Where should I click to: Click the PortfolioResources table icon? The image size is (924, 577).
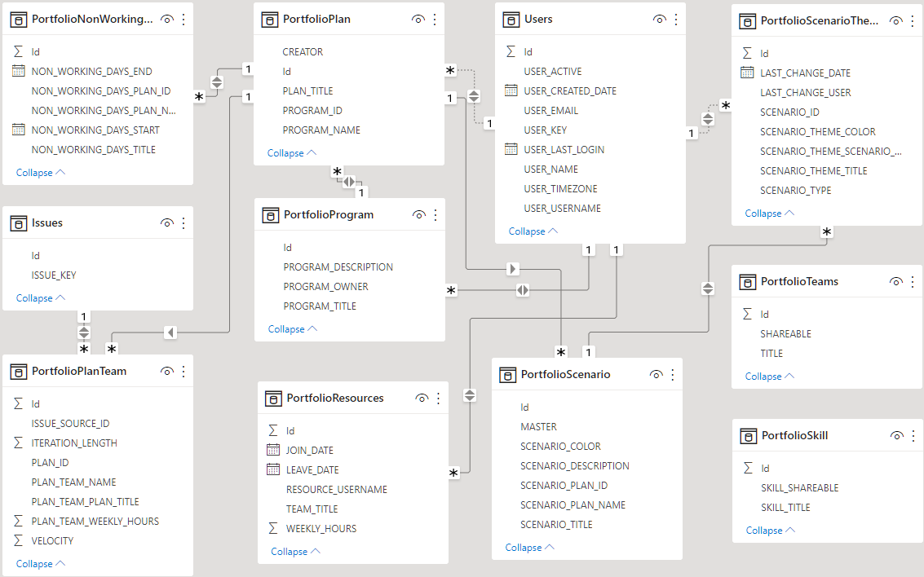(273, 399)
